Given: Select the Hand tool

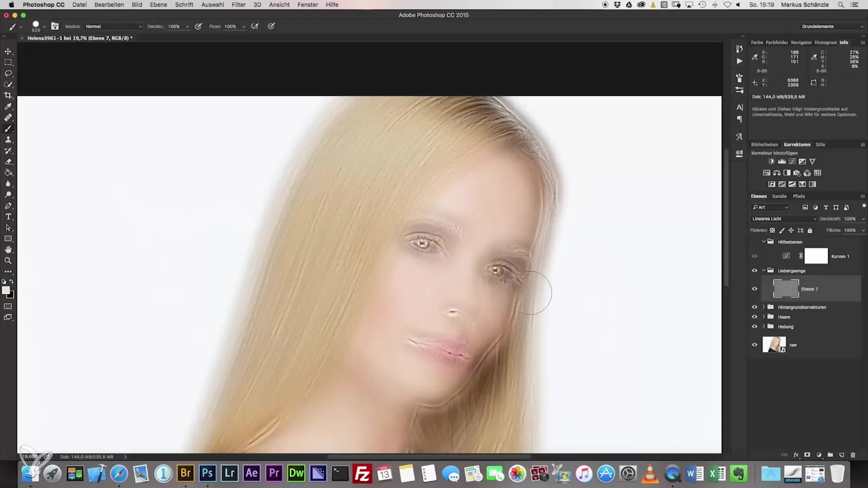Looking at the screenshot, I should 8,249.
